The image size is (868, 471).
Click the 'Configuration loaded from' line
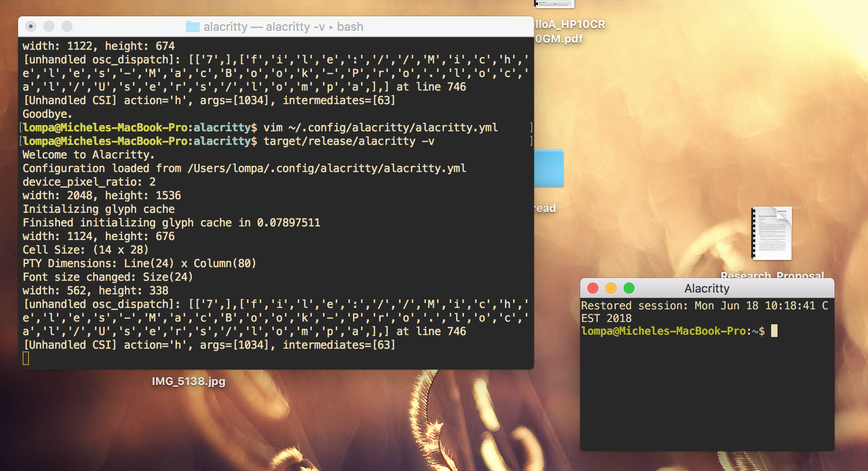244,168
